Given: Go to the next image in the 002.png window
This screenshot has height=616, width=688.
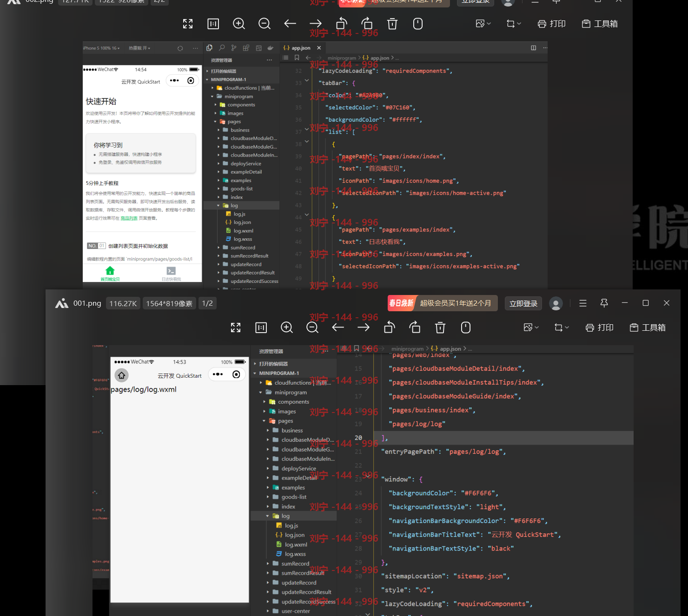Looking at the screenshot, I should [x=316, y=24].
